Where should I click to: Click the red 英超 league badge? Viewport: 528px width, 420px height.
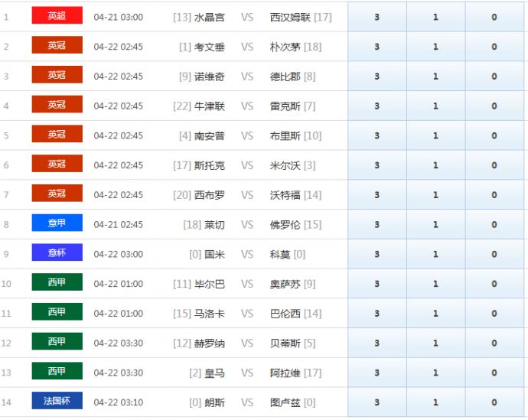tap(57, 16)
